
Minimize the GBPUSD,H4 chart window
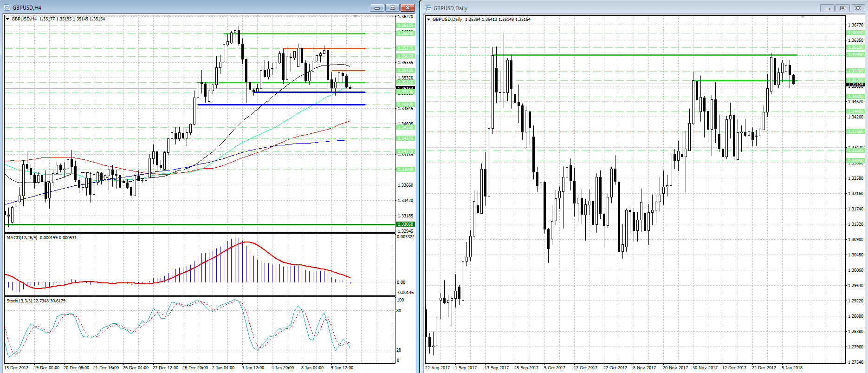pyautogui.click(x=377, y=8)
